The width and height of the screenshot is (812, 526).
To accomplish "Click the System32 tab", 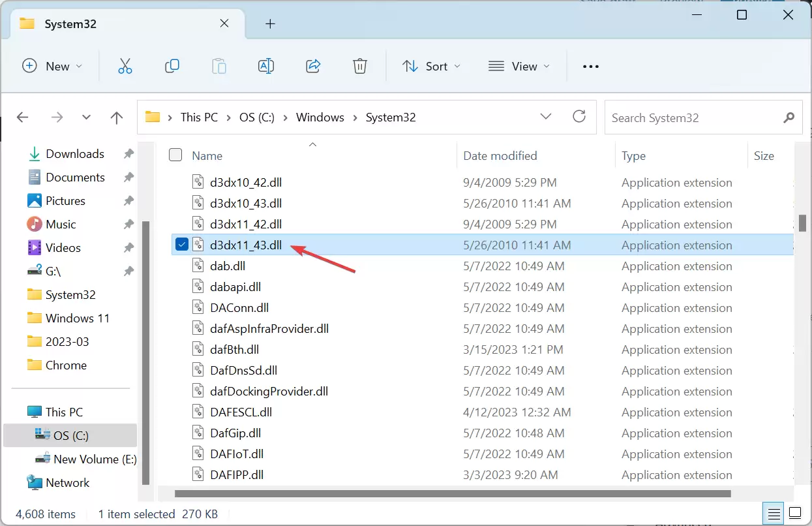I will (x=126, y=24).
